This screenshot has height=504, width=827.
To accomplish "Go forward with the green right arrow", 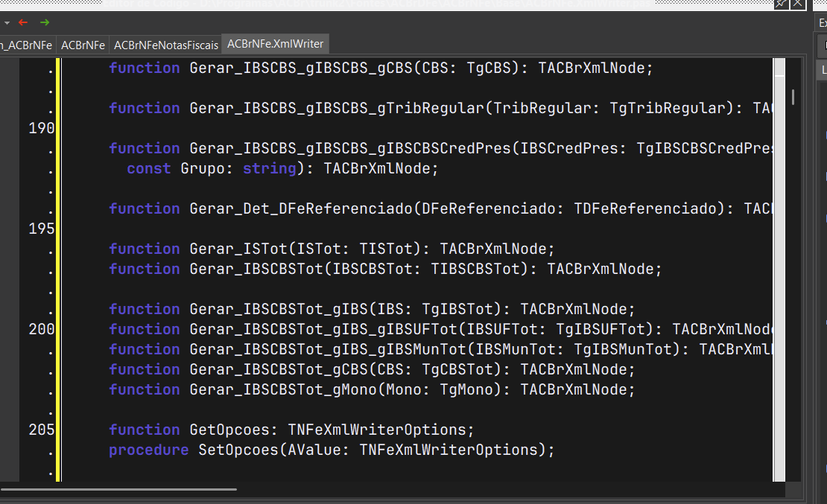I will 45,22.
